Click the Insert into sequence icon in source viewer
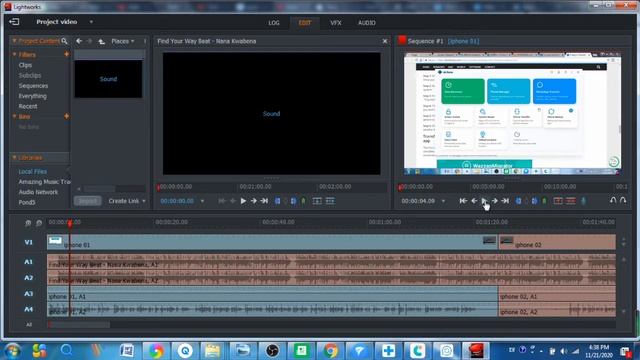 pos(317,201)
